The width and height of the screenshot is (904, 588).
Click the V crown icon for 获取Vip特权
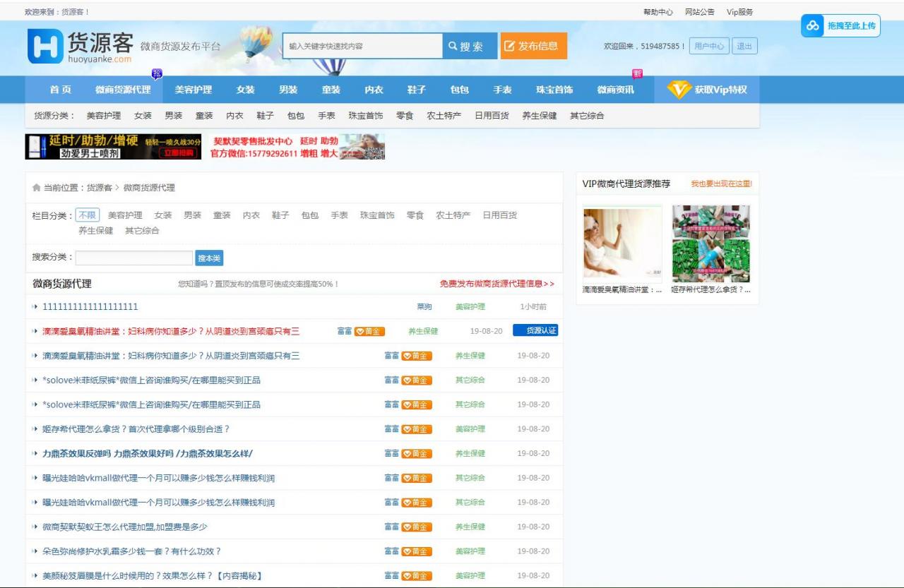(678, 90)
